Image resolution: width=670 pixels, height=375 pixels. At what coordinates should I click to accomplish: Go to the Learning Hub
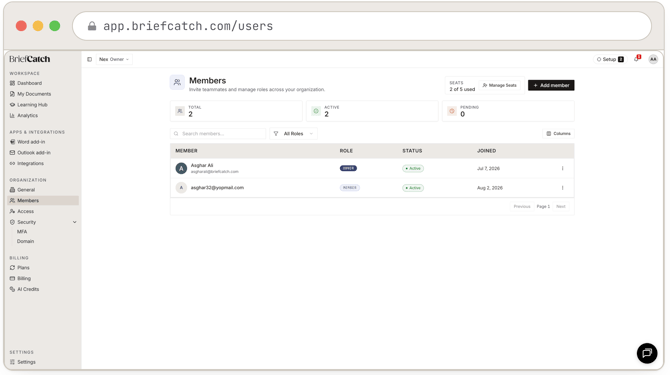28,105
